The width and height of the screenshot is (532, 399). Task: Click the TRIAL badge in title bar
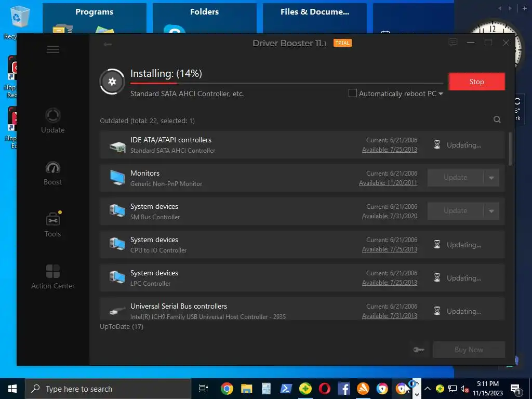(x=342, y=43)
